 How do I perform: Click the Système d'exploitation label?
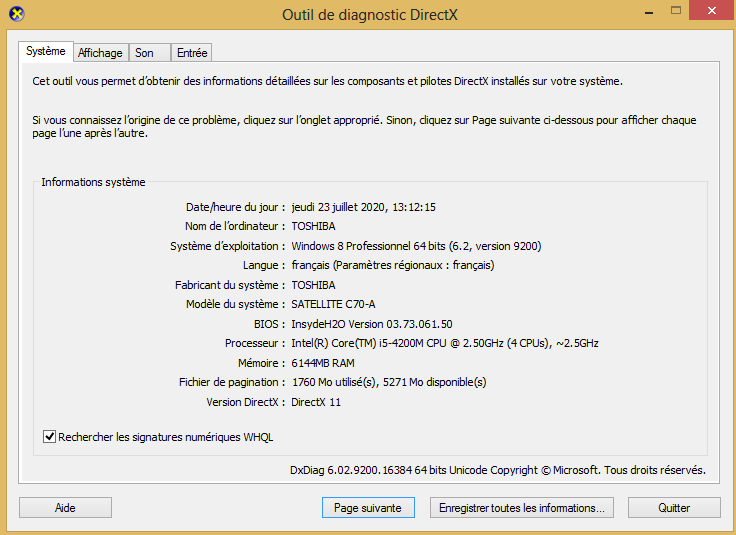227,246
